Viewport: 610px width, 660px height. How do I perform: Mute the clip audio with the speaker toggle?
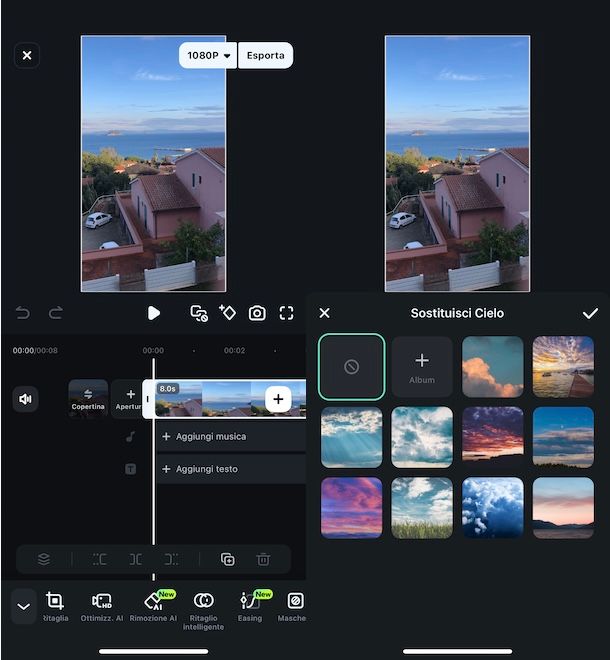[25, 399]
